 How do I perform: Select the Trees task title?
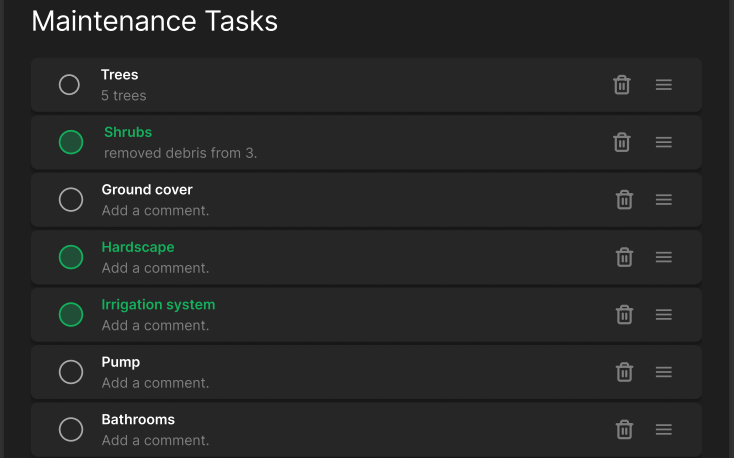point(119,75)
